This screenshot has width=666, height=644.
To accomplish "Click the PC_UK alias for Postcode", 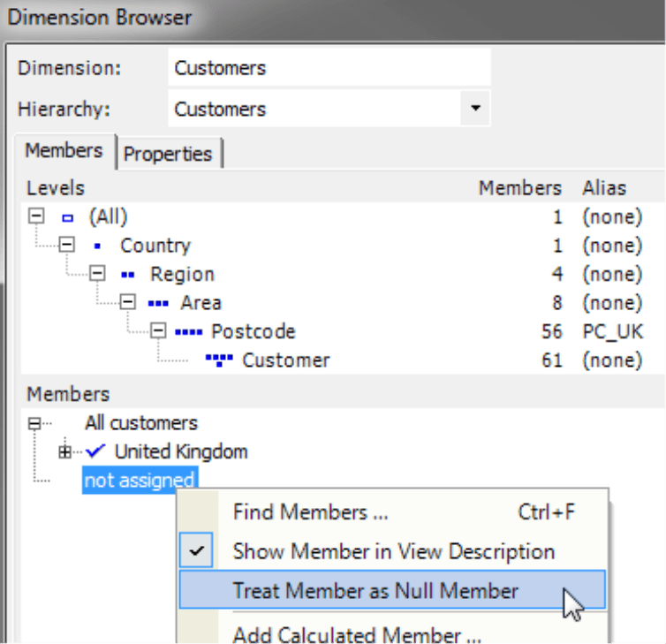I will click(x=612, y=332).
